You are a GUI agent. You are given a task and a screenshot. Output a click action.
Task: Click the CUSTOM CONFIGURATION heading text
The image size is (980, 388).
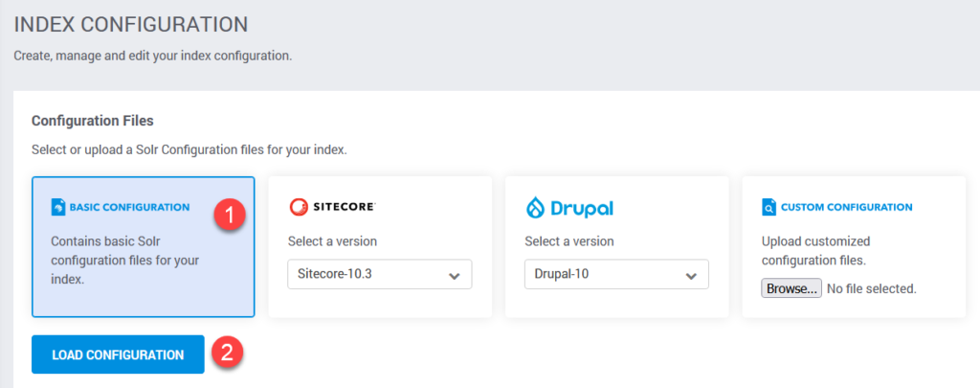pyautogui.click(x=846, y=207)
